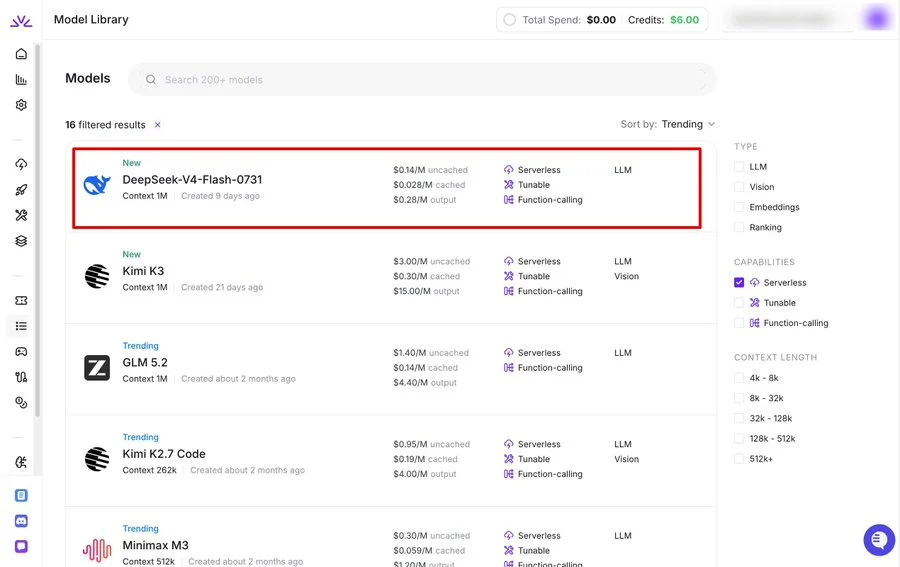Screen dimensions: 900x567
Task: Click the Minimax M3 waveform logo
Action: pyautogui.click(x=97, y=550)
